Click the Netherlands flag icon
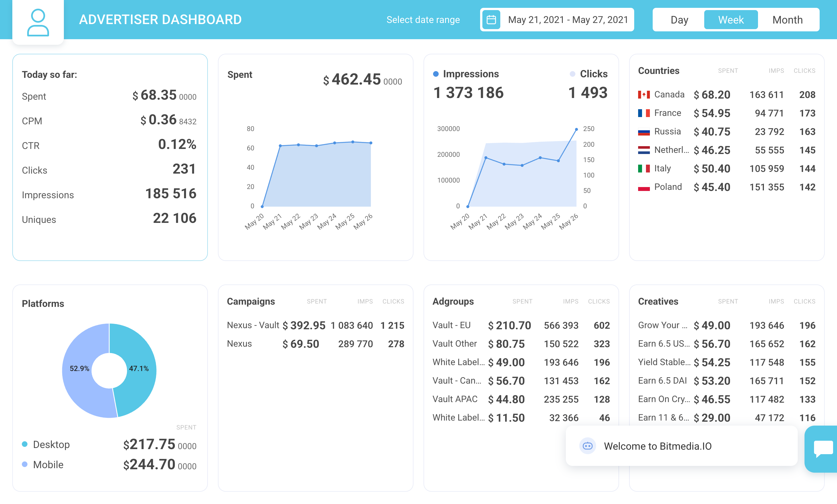Screen dimensions: 837x504 click(x=644, y=150)
